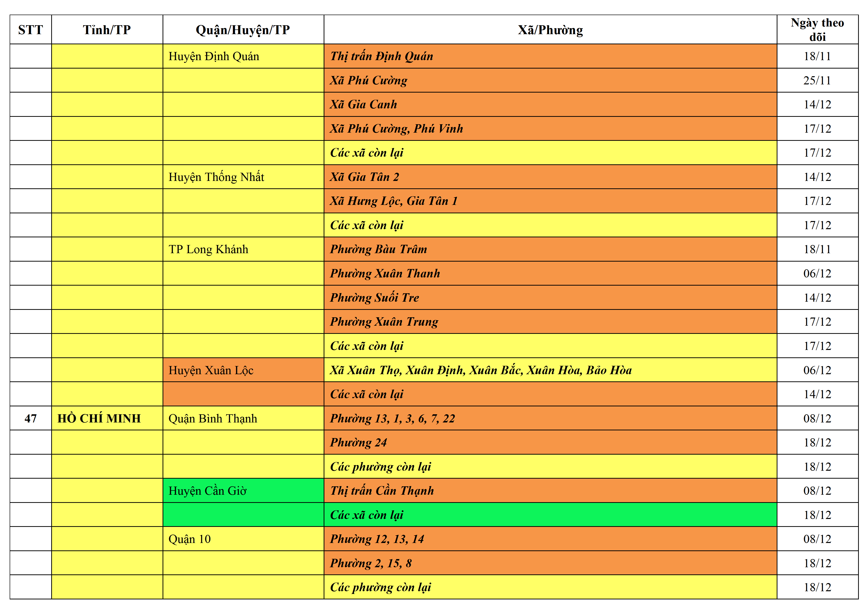This screenshot has height=614, width=868.
Task: Click the Huyện Thống Nhất cell
Action: pos(216,177)
